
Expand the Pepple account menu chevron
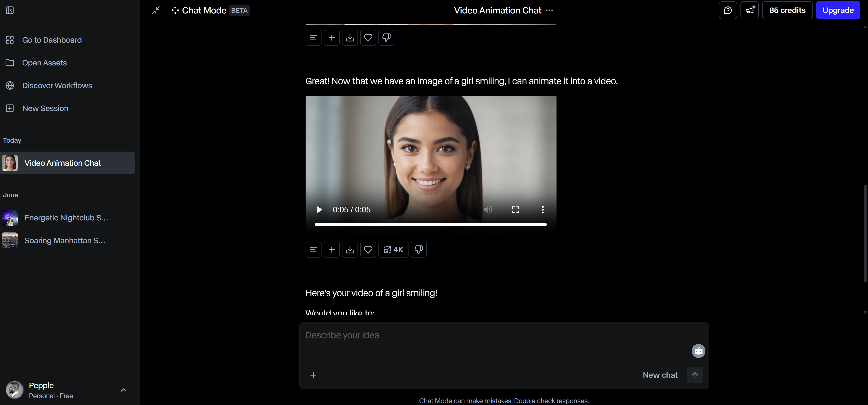coord(124,390)
